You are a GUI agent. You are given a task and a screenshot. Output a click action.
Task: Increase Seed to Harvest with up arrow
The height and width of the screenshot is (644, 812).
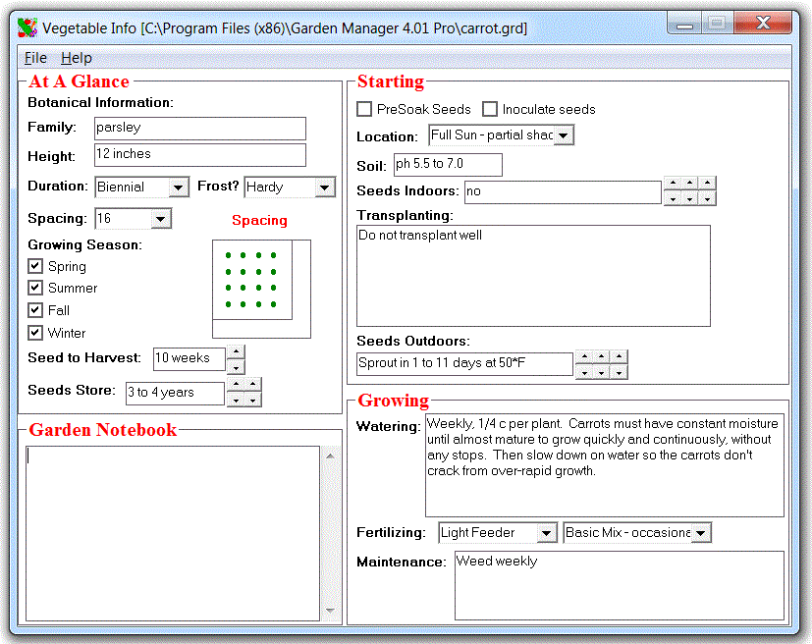236,351
